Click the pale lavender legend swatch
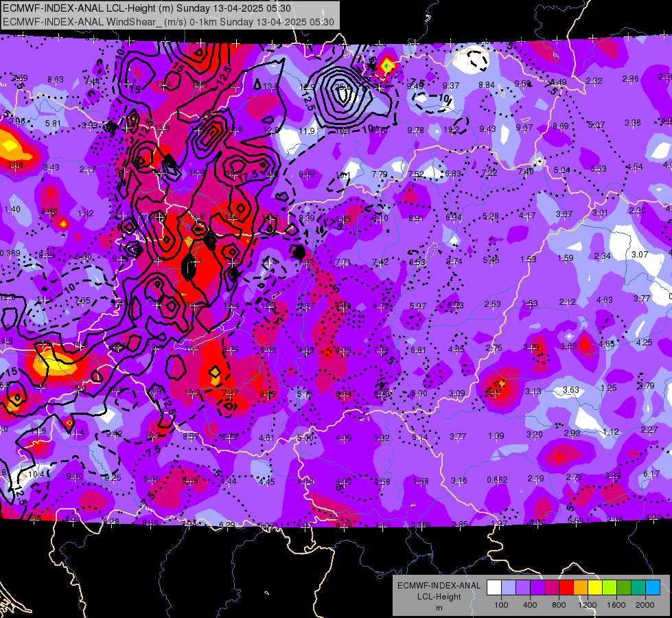672x618 pixels. 509,588
